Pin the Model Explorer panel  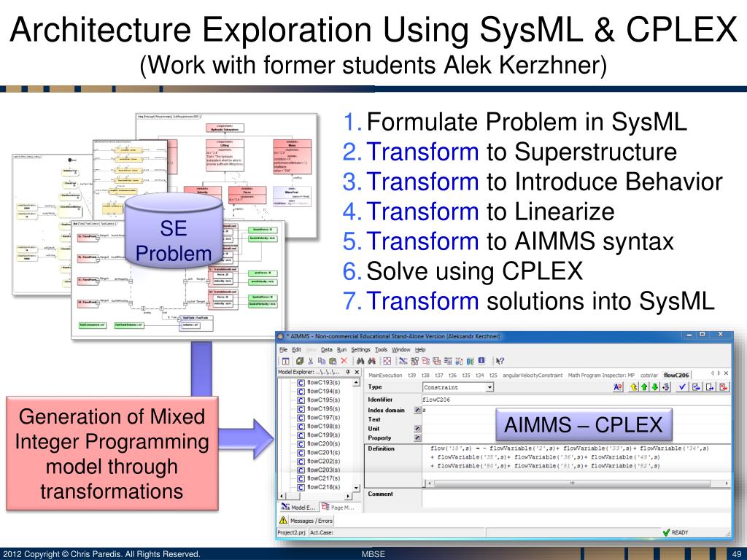[x=348, y=372]
